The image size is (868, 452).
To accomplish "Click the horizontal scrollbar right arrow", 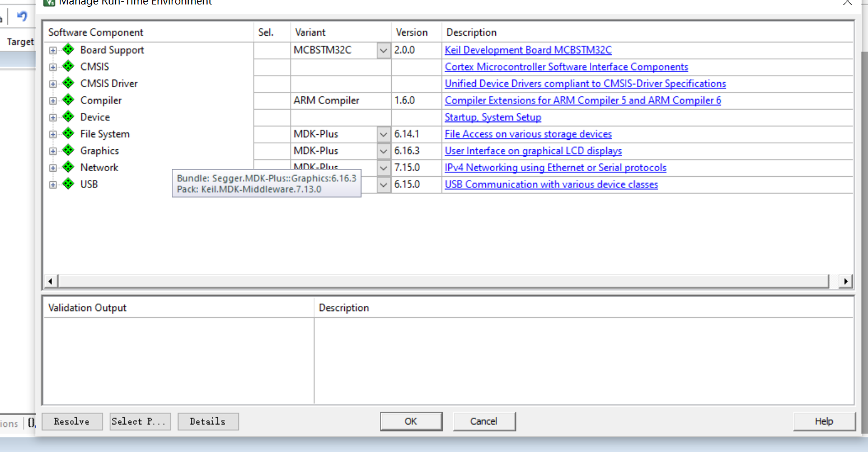I will click(846, 281).
